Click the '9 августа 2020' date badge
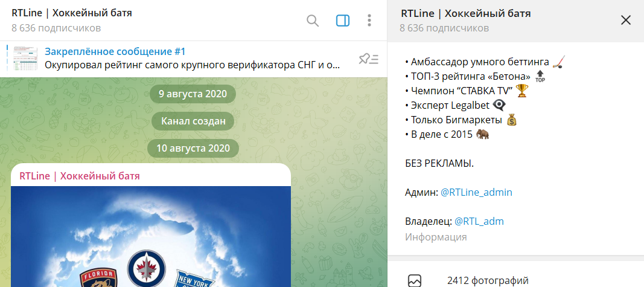 pos(193,94)
